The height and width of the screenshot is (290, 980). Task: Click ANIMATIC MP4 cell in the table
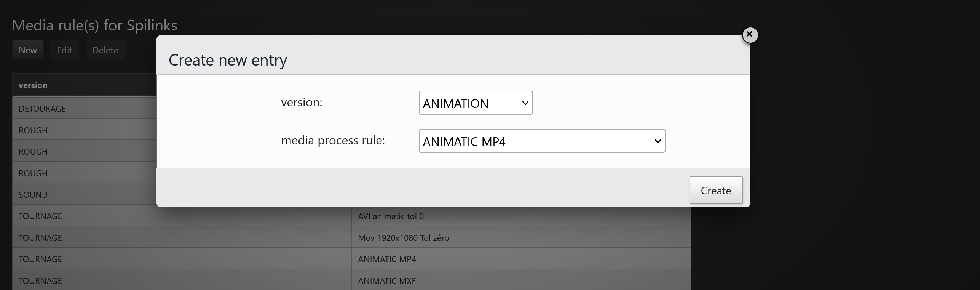[387, 259]
